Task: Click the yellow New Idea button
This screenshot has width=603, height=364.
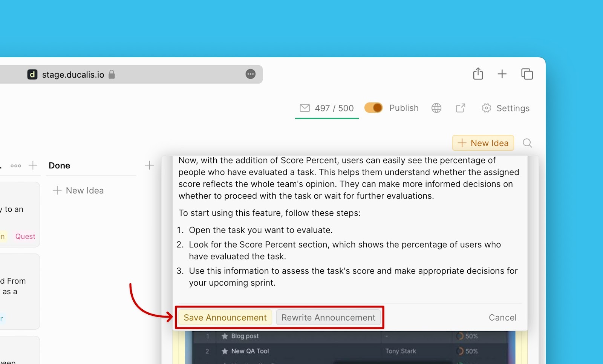Action: 483,143
